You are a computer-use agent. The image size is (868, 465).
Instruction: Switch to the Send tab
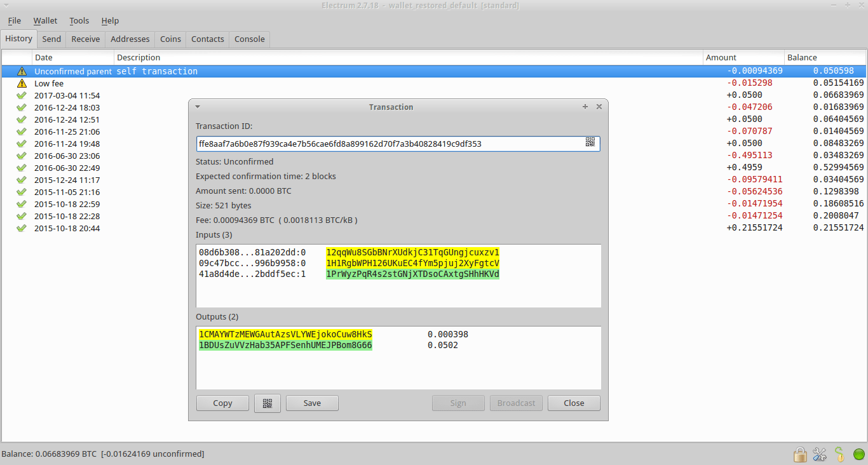click(51, 39)
